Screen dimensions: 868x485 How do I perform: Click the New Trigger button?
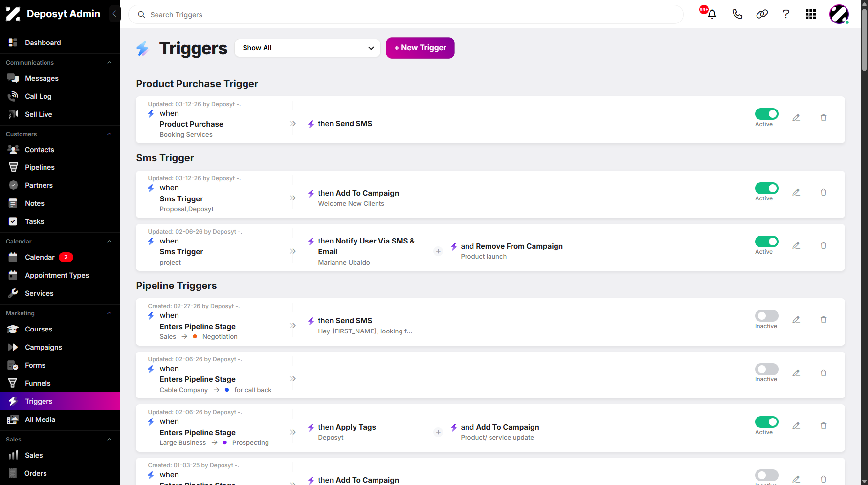pyautogui.click(x=420, y=48)
